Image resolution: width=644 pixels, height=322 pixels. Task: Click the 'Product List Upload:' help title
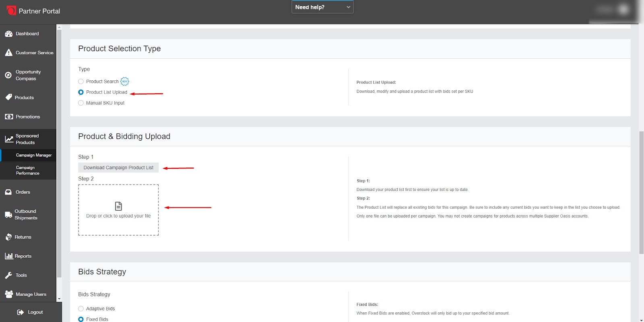[376, 82]
